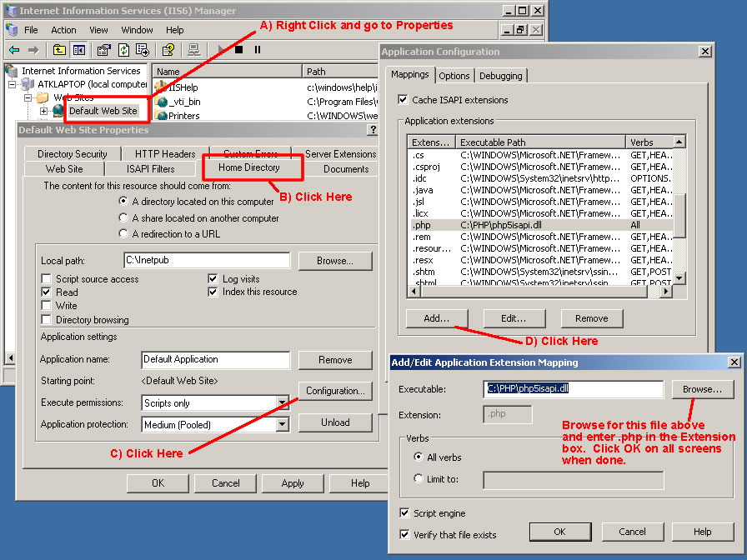
Task: Click the IIS Manager title bar icon
Action: [11, 11]
